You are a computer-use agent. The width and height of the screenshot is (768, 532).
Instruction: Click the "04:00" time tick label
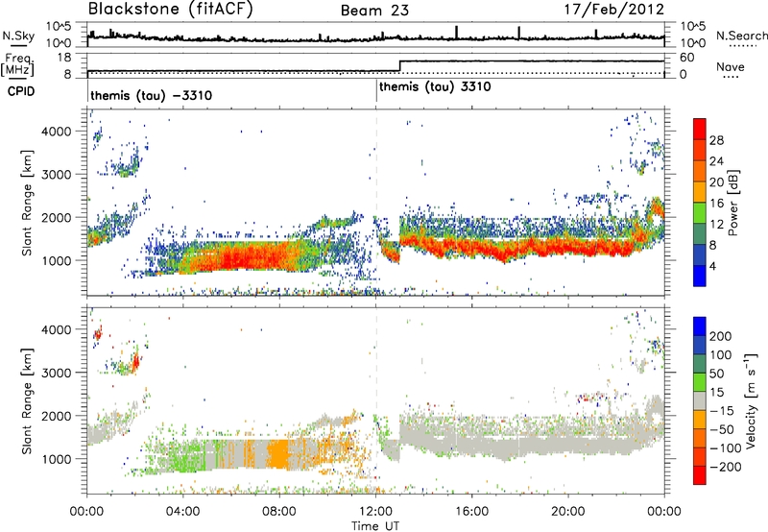point(183,512)
